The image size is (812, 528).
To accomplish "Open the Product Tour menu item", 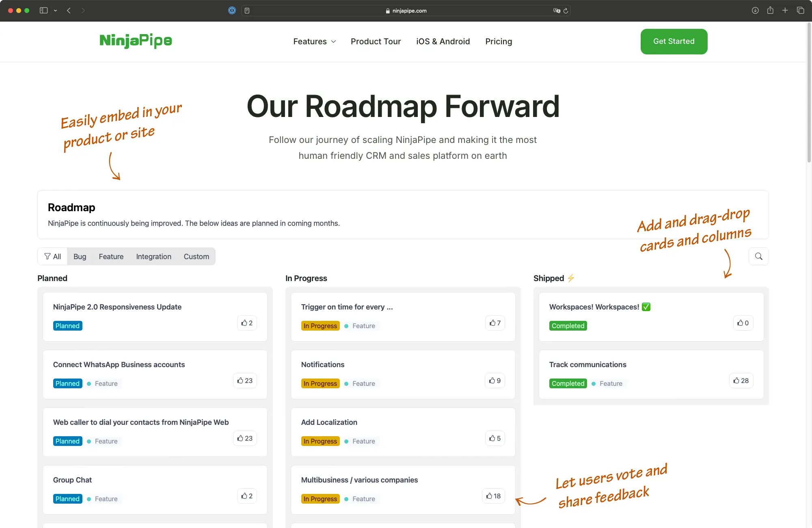I will click(x=376, y=41).
